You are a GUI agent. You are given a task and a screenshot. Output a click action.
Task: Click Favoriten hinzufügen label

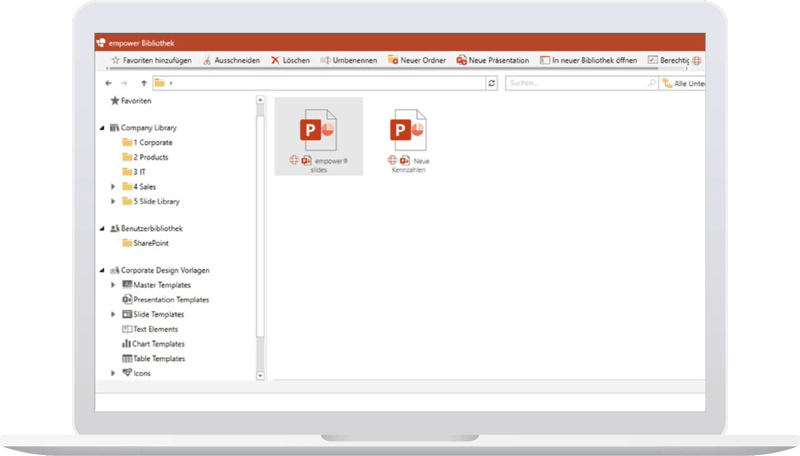click(x=157, y=60)
